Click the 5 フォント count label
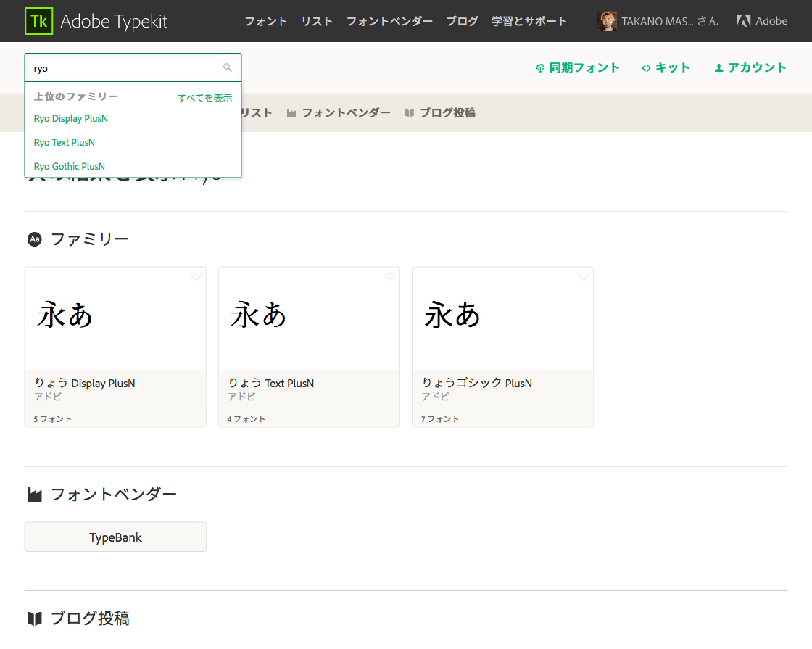The image size is (812, 649). point(52,419)
